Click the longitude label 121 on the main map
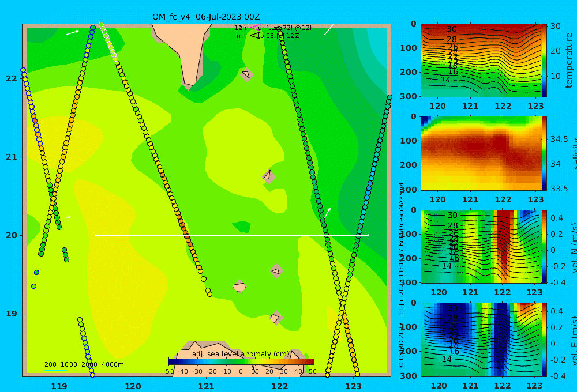 207,386
